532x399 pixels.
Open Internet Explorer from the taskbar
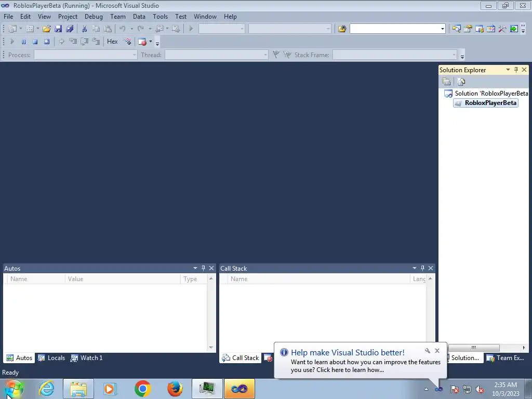click(x=46, y=389)
